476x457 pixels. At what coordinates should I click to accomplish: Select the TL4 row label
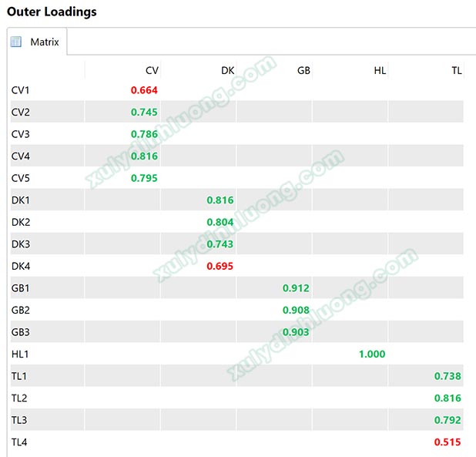19,442
